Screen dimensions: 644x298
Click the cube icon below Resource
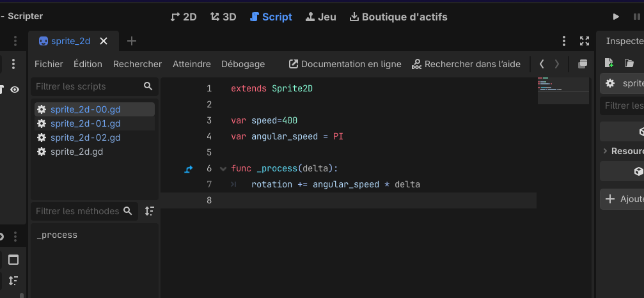638,171
